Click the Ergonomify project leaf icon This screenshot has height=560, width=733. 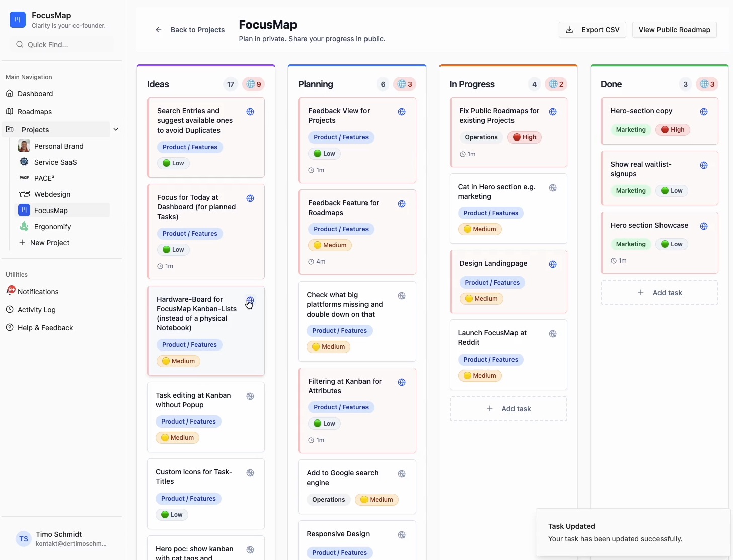tap(24, 227)
